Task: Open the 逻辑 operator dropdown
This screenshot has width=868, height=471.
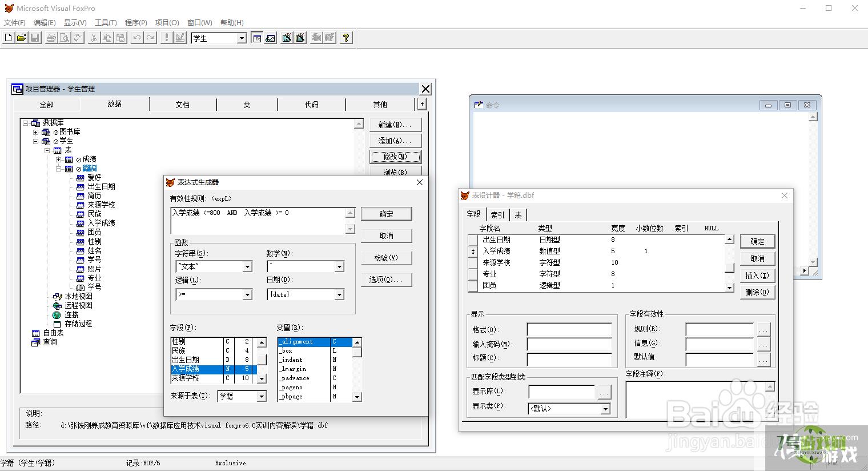Action: tap(247, 295)
